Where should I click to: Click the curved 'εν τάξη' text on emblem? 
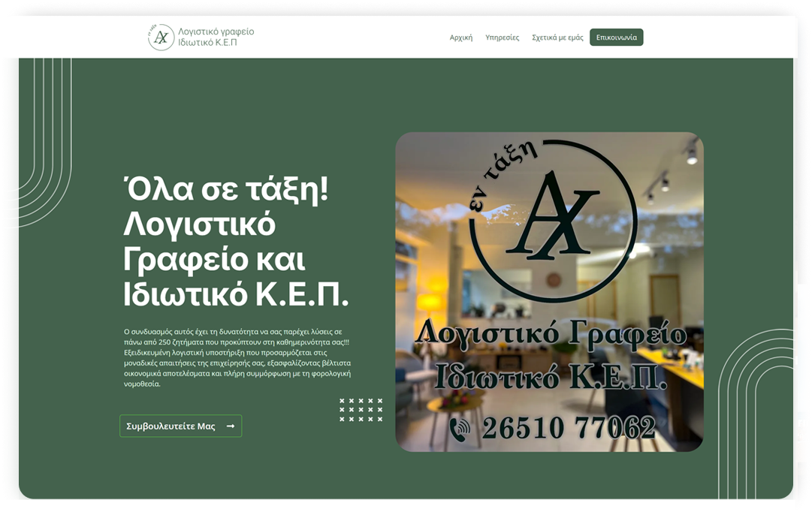(x=502, y=177)
